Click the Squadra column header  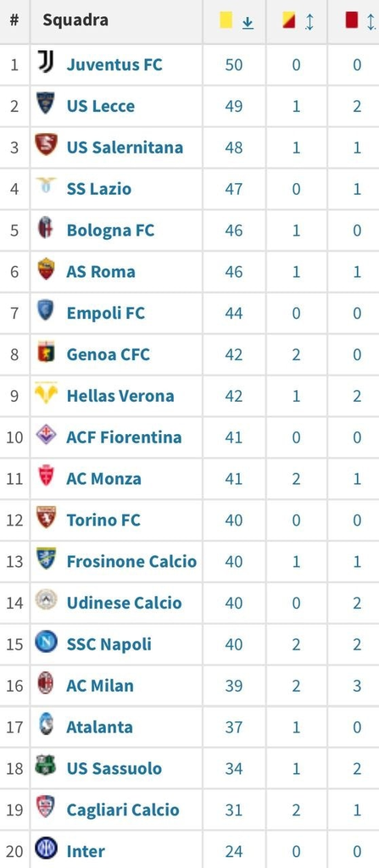[75, 20]
